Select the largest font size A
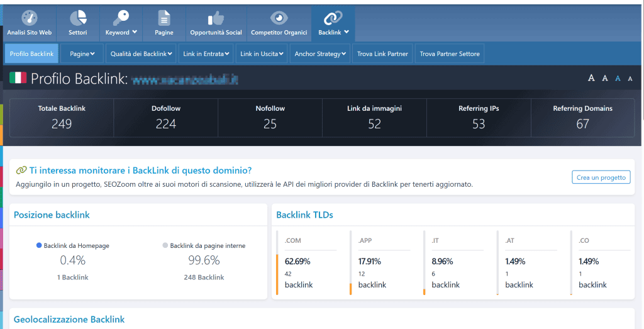This screenshot has height=329, width=644. coord(591,77)
